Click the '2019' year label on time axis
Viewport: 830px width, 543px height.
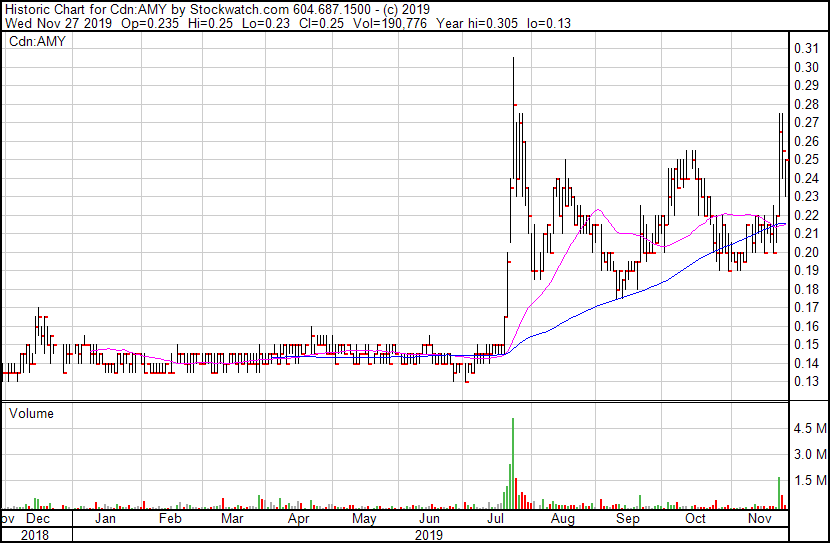(429, 535)
